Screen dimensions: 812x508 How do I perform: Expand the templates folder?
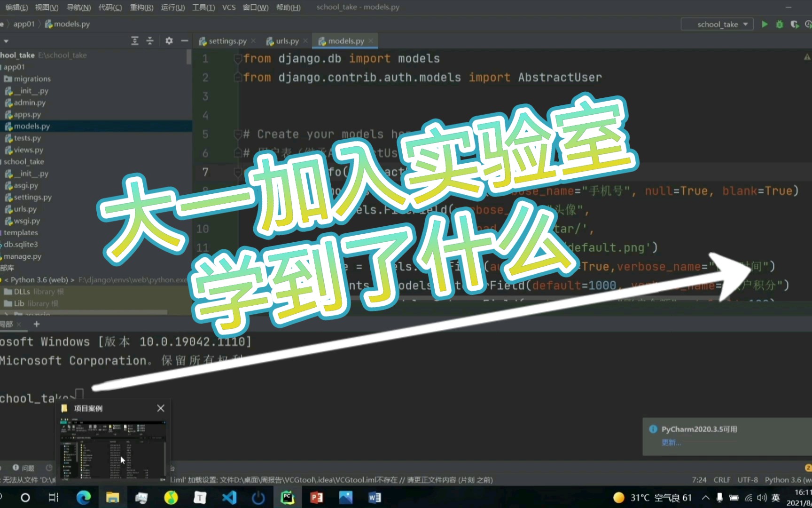pyautogui.click(x=21, y=232)
